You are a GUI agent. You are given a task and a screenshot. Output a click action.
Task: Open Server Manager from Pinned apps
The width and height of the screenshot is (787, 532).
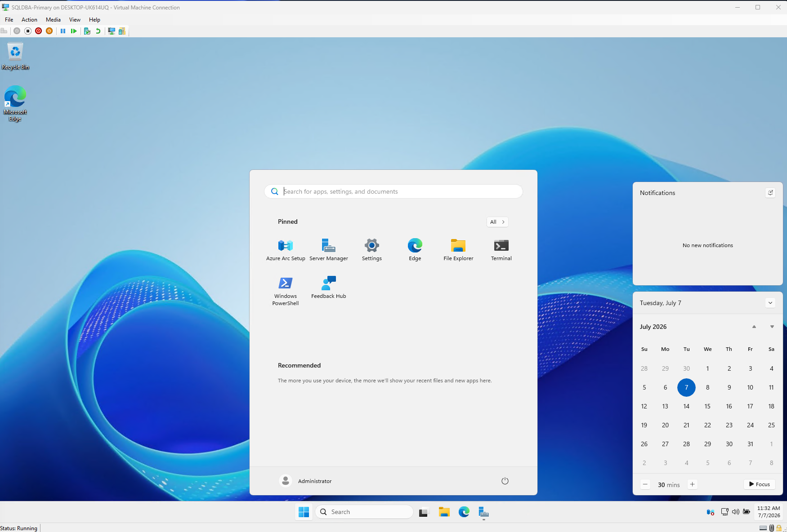tap(329, 250)
